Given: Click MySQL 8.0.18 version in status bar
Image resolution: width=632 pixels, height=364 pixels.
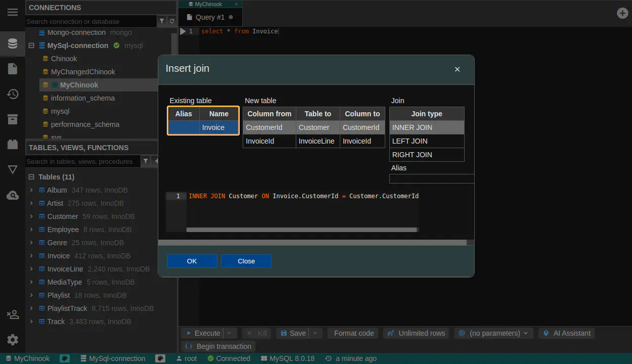Looking at the screenshot, I should (288, 358).
